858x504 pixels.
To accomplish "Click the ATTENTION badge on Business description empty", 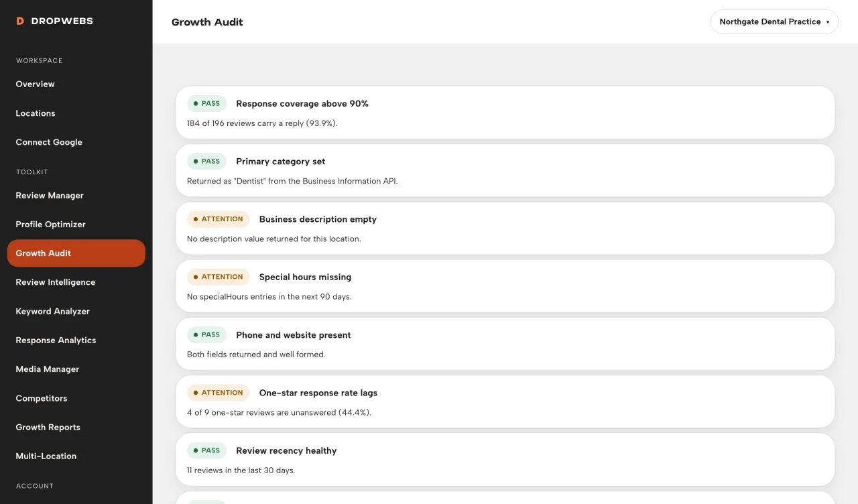I will tap(218, 219).
